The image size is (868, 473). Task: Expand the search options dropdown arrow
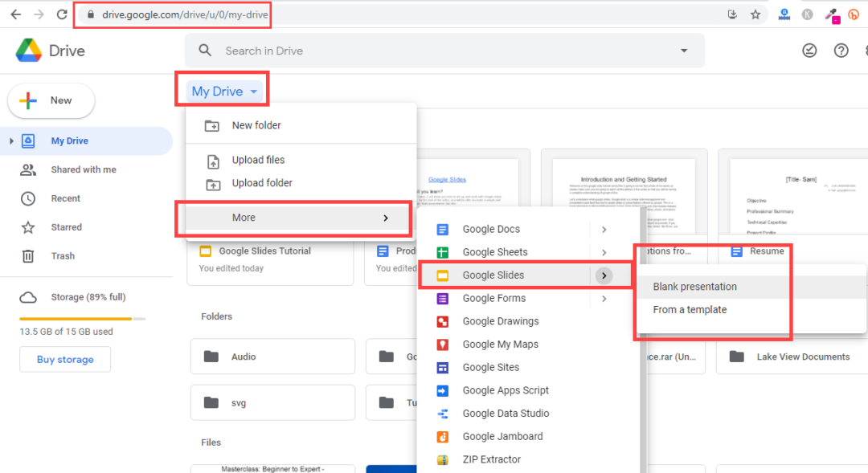683,50
